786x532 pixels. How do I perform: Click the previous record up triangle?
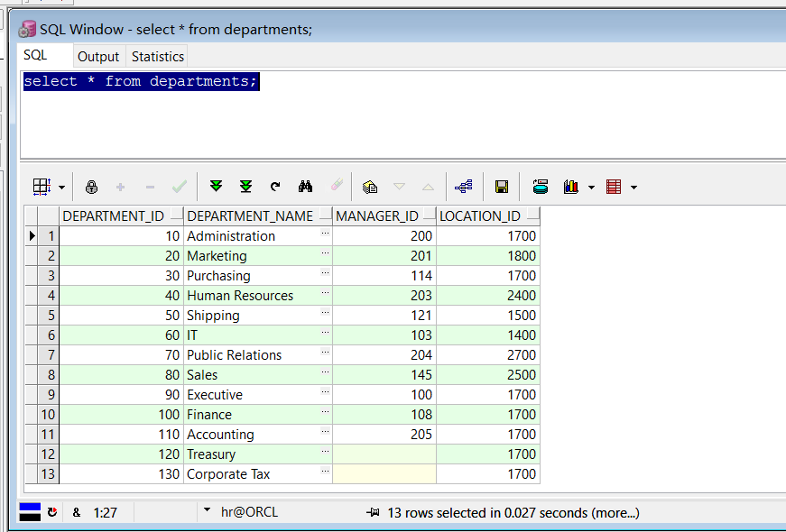point(428,187)
